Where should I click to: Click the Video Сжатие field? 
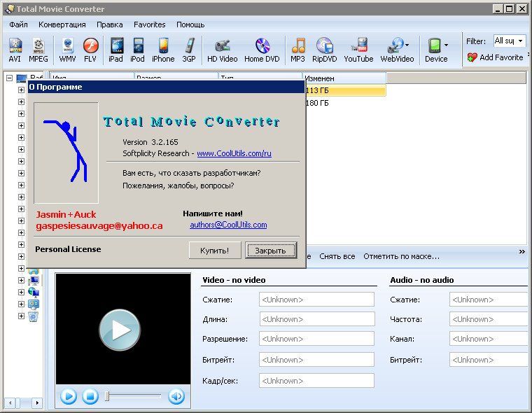coord(316,300)
